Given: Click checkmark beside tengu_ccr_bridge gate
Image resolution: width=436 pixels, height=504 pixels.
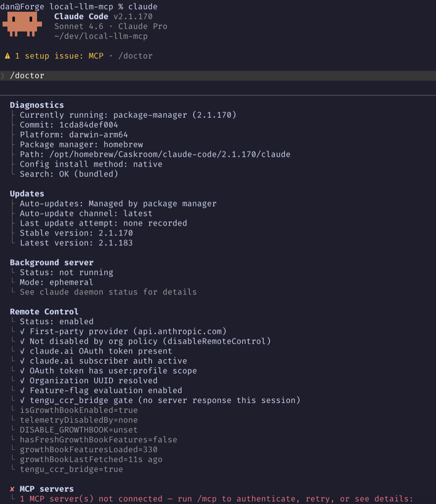Looking at the screenshot, I should tap(22, 400).
